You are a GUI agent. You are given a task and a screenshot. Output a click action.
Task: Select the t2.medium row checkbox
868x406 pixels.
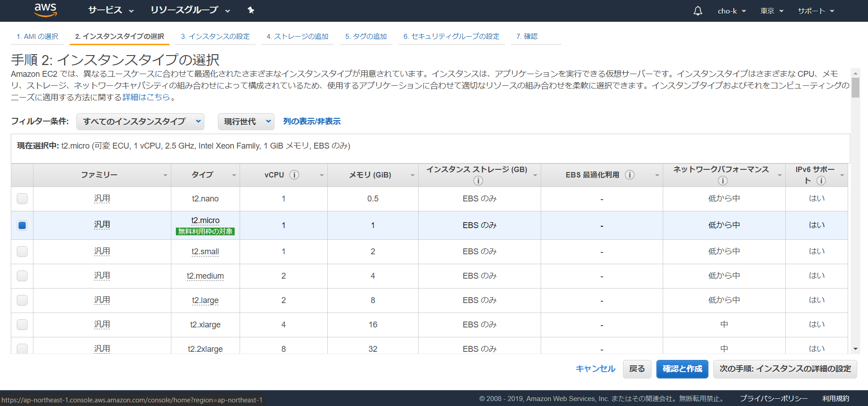point(22,276)
